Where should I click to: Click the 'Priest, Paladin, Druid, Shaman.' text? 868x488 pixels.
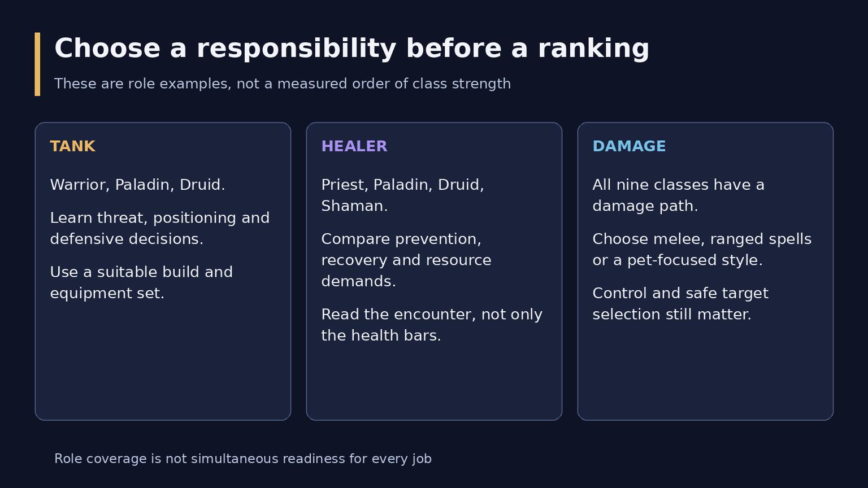pos(402,195)
